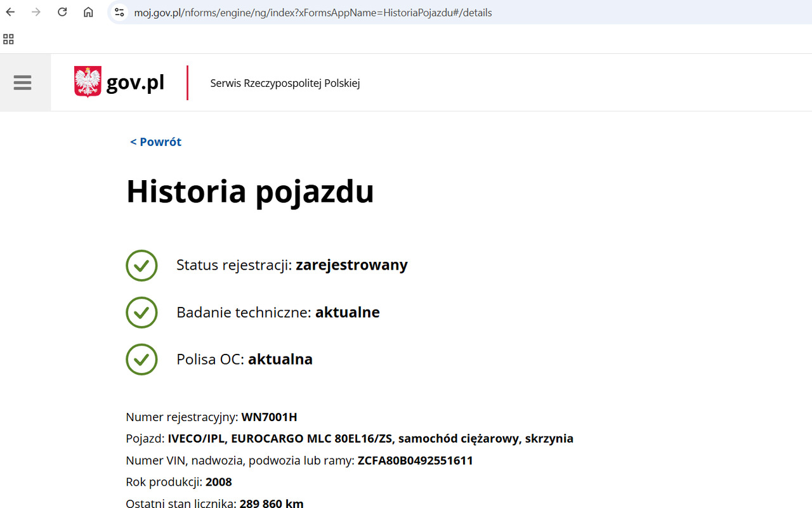The height and width of the screenshot is (508, 812).
Task: Open the apps grid shortcut
Action: click(8, 39)
